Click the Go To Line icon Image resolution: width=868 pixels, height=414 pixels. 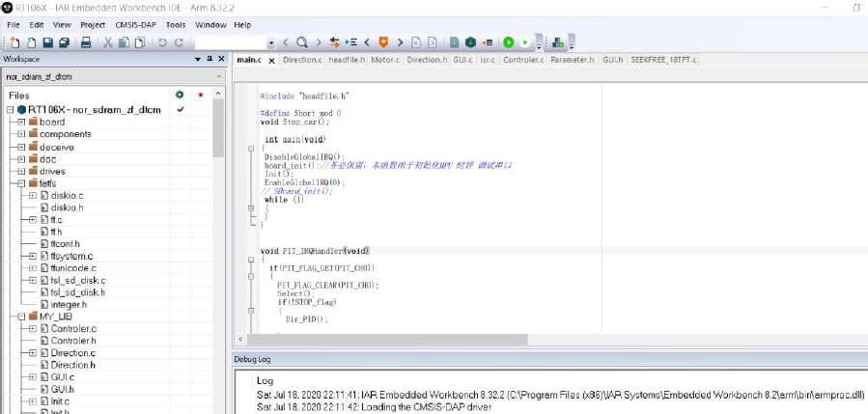pyautogui.click(x=350, y=42)
